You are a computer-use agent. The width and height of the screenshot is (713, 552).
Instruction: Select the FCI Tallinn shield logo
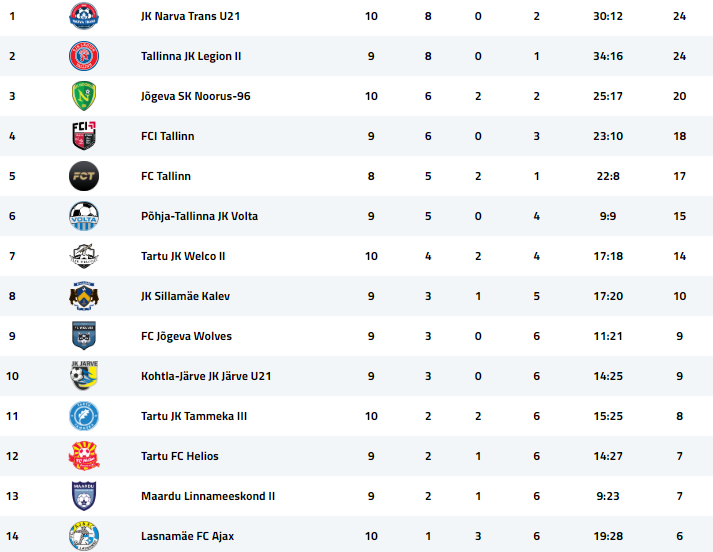coord(84,135)
